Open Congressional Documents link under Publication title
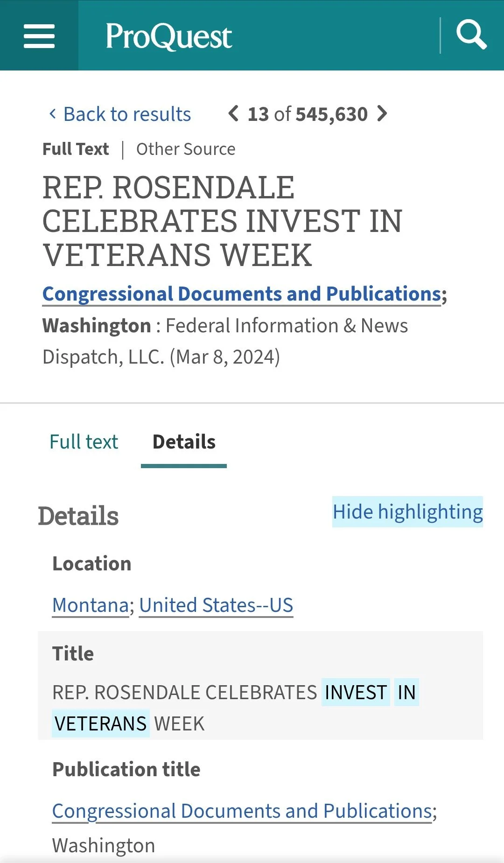Screen dimensions: 504x863 pyautogui.click(x=242, y=811)
